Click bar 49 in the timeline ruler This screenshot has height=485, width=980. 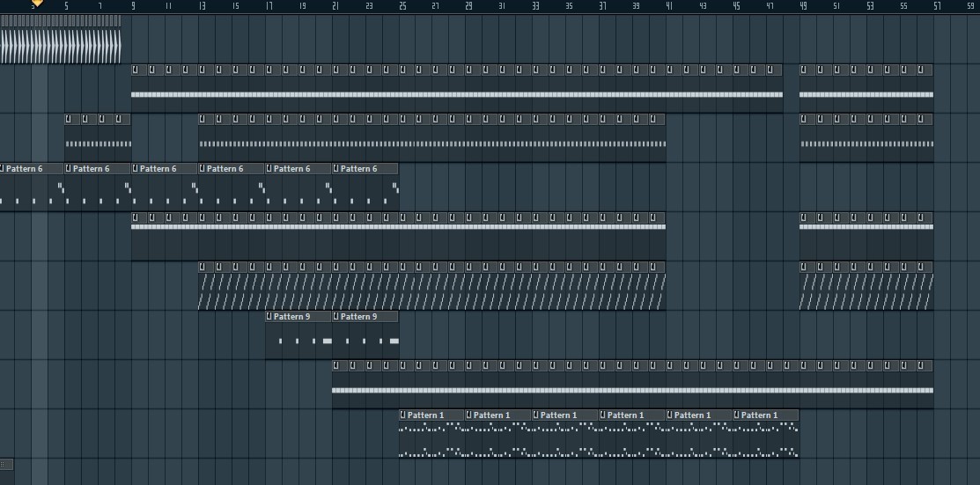pyautogui.click(x=803, y=6)
